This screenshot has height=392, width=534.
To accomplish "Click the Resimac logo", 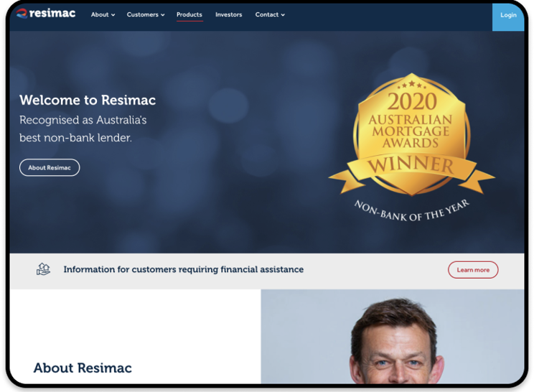I will coord(46,14).
